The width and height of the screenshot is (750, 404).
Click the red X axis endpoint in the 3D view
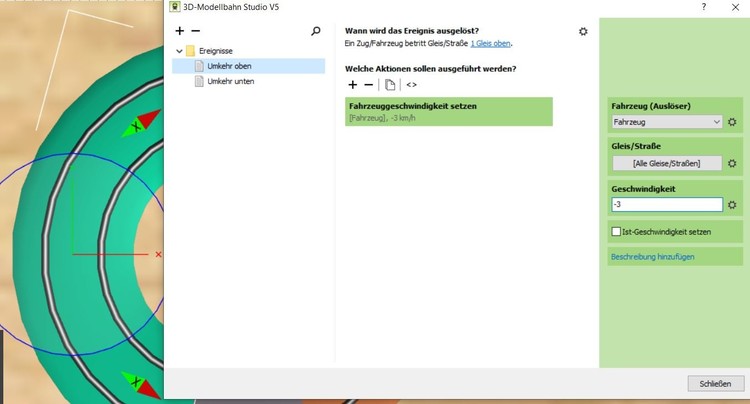[x=158, y=254]
